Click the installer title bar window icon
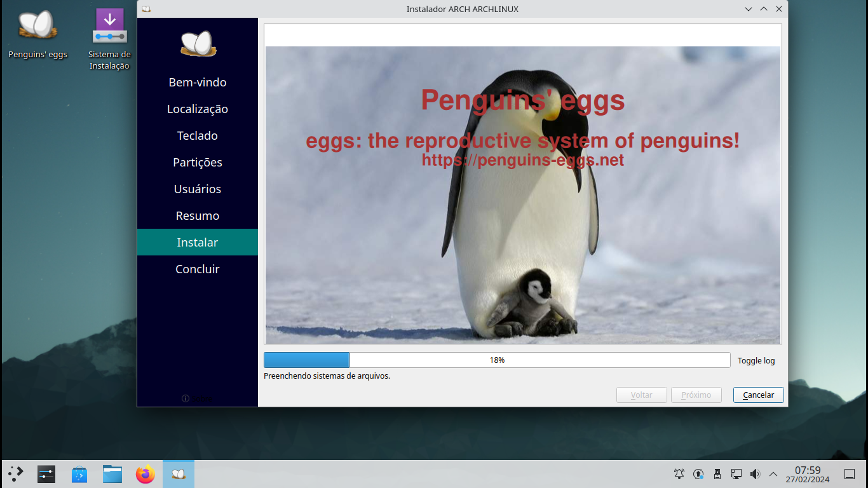868x488 pixels. click(x=146, y=9)
